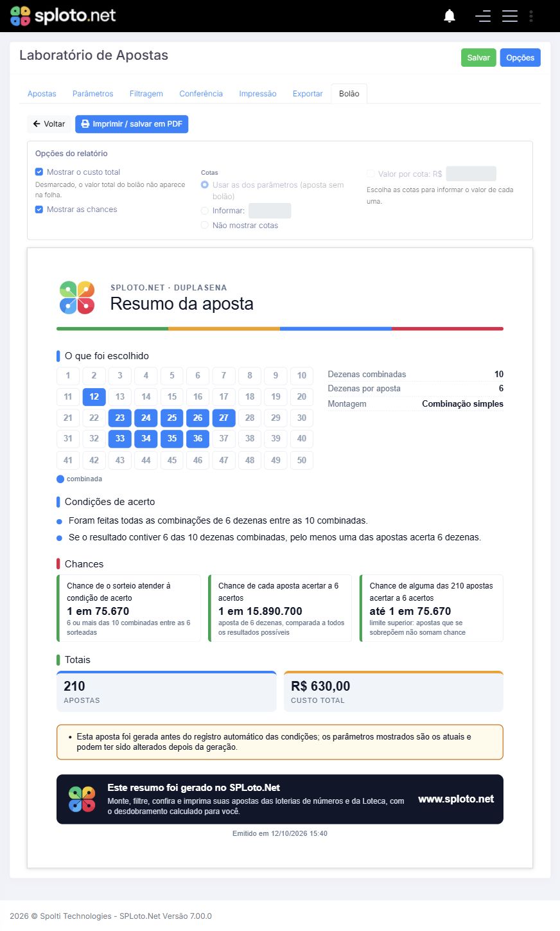Viewport: 560px width, 931px height.
Task: Click unselected number 28 in the grid
Action: pyautogui.click(x=250, y=418)
